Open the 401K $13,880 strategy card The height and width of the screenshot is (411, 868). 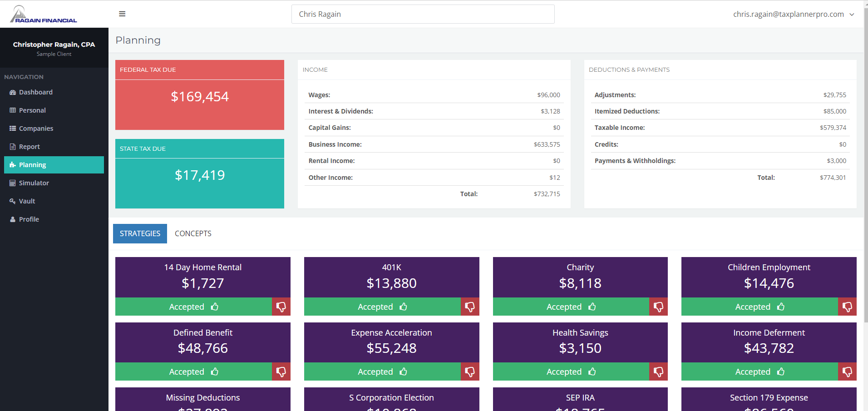(x=391, y=277)
